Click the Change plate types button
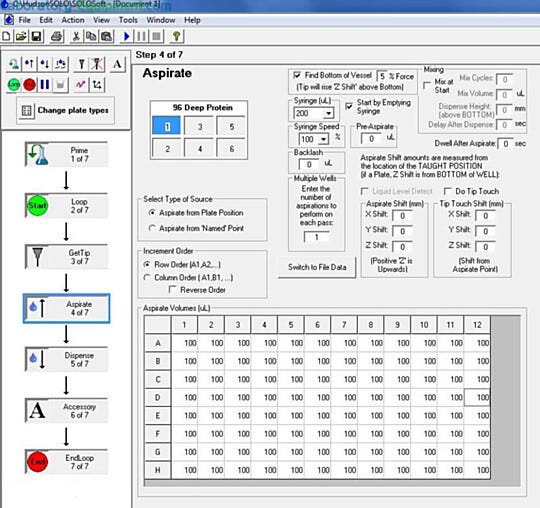Viewport: 540px width, 508px height. coord(66,111)
